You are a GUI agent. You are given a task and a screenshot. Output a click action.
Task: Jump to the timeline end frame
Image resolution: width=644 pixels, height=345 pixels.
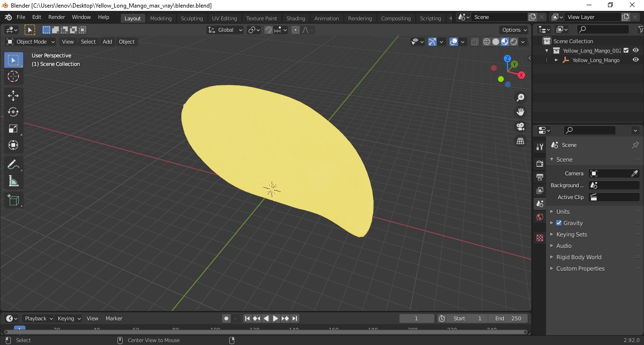[x=295, y=318]
